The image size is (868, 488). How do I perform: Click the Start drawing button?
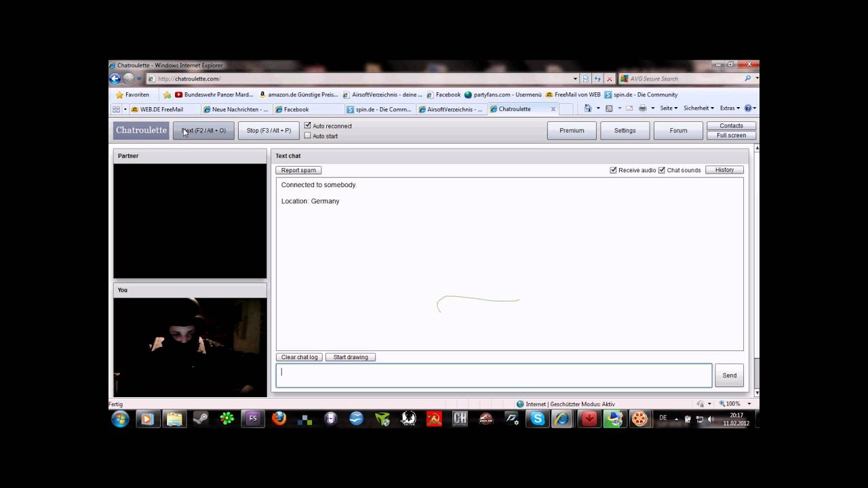tap(351, 357)
